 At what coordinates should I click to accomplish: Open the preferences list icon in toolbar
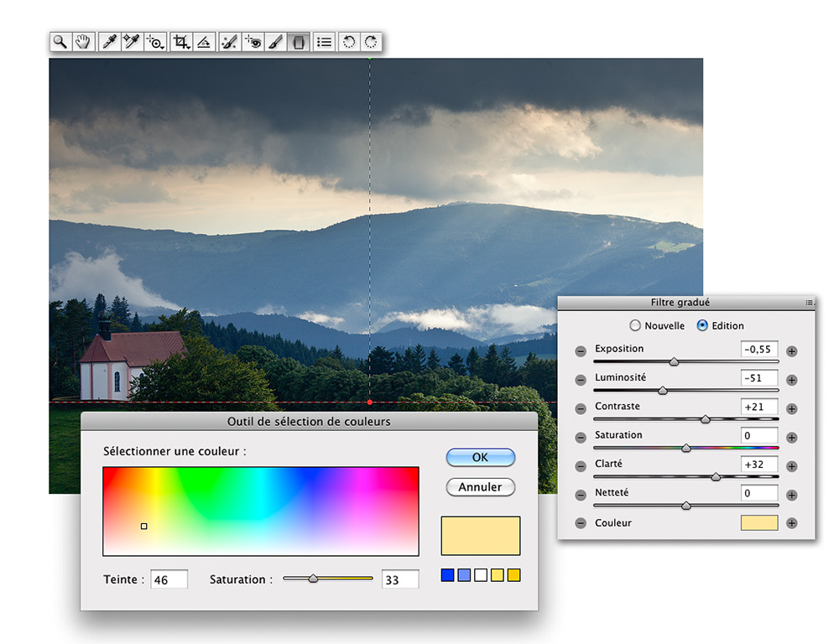point(324,42)
